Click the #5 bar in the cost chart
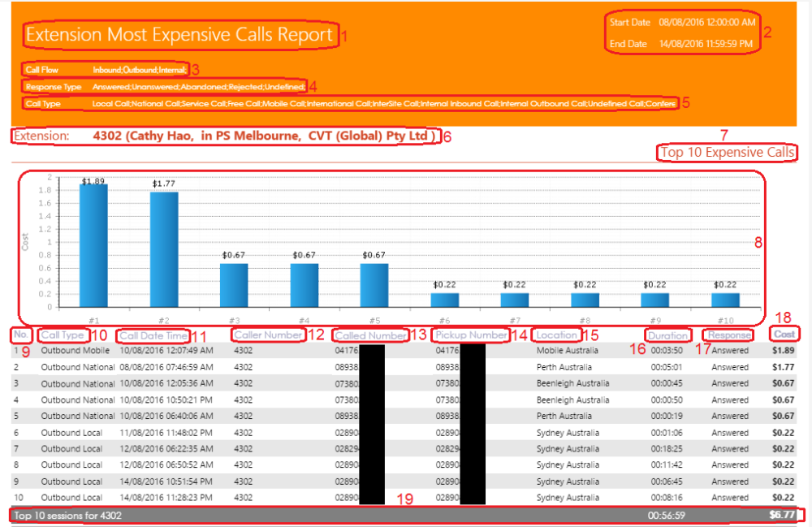812x527 pixels. click(x=374, y=285)
